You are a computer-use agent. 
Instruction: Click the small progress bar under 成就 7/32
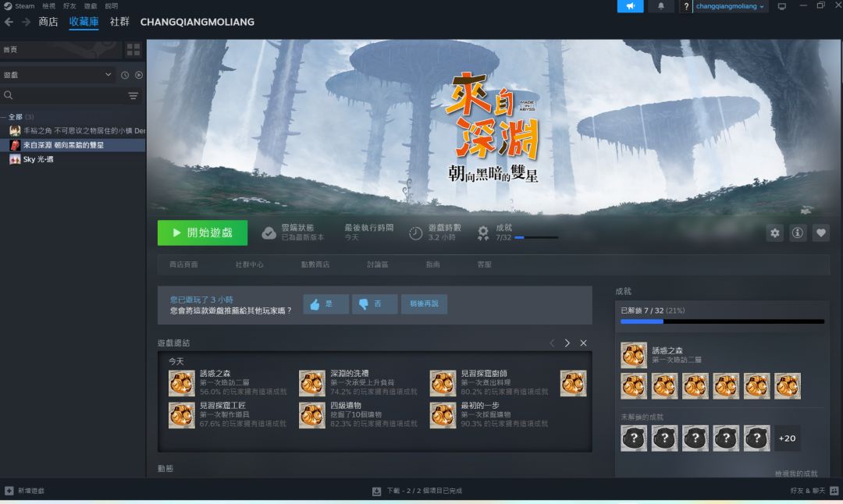pyautogui.click(x=536, y=237)
